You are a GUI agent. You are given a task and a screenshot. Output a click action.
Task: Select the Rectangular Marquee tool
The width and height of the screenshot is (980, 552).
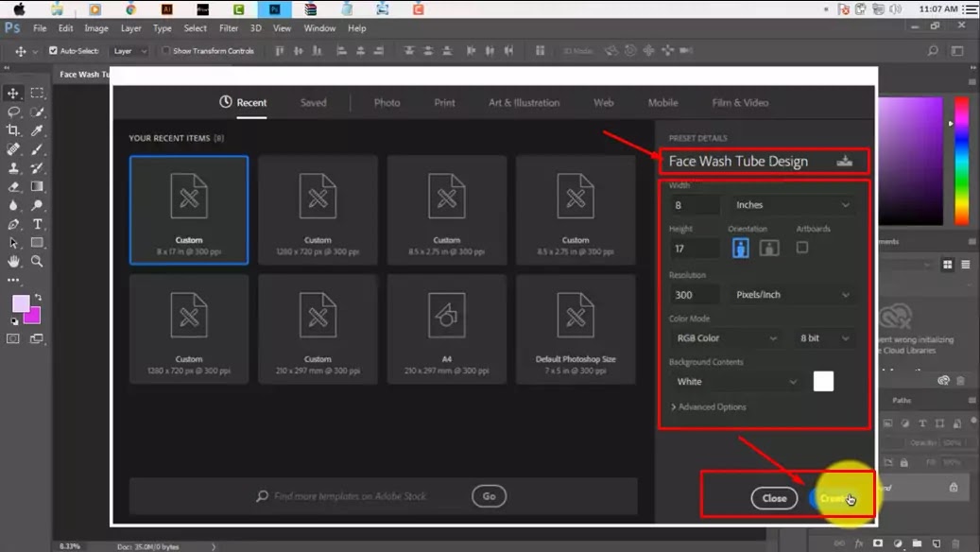38,94
